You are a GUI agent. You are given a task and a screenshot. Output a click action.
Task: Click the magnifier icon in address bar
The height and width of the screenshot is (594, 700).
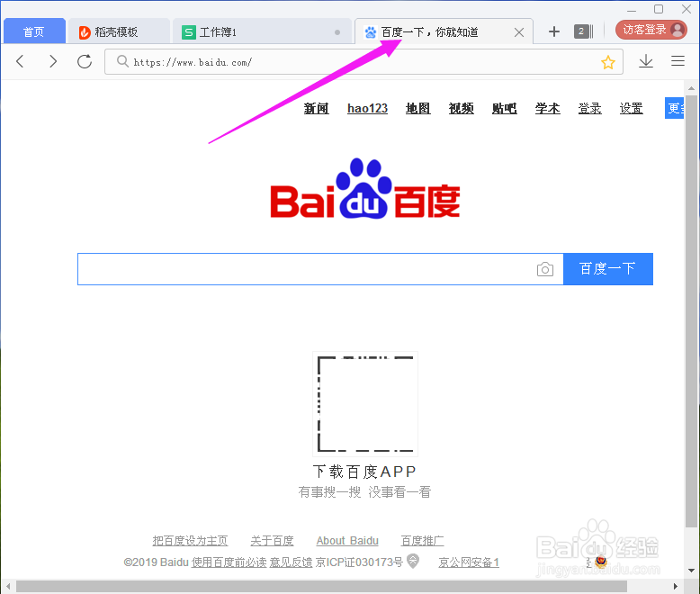[x=122, y=61]
